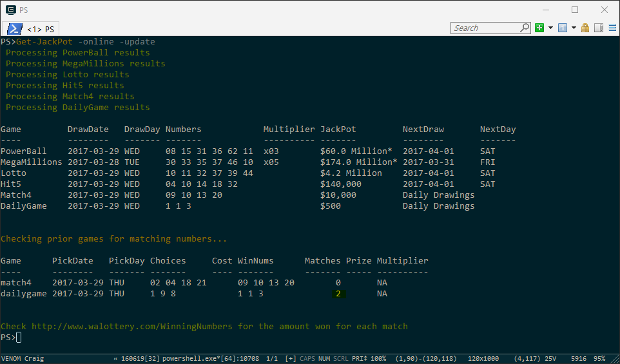Image resolution: width=620 pixels, height=364 pixels.
Task: Click Processing PowerBall results line
Action: point(78,53)
